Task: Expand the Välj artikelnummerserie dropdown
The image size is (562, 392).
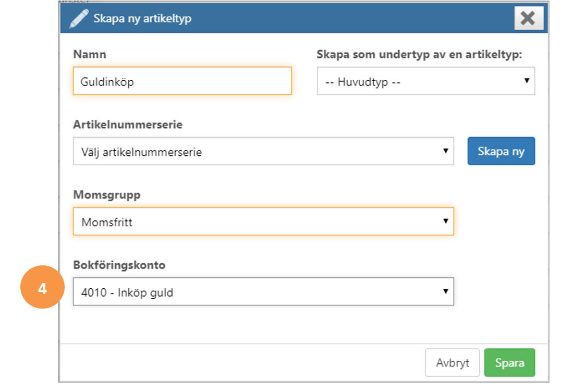Action: (263, 151)
